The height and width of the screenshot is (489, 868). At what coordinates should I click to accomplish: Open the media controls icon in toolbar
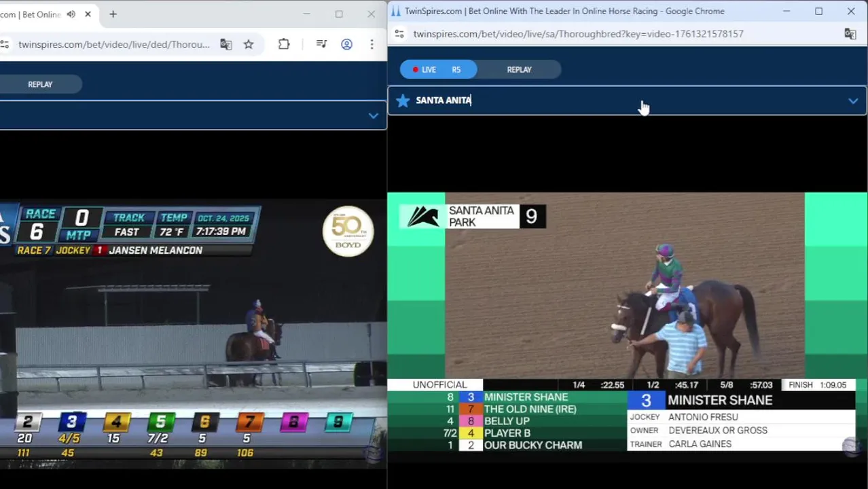pyautogui.click(x=322, y=44)
